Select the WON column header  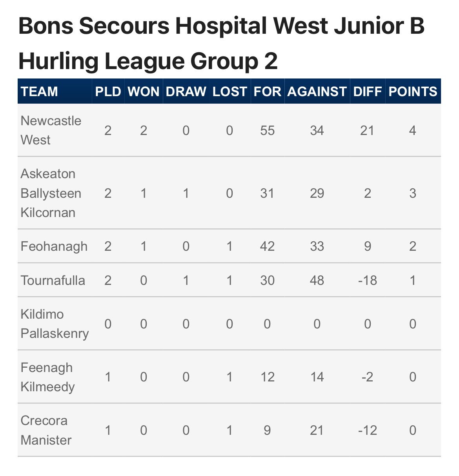[144, 91]
